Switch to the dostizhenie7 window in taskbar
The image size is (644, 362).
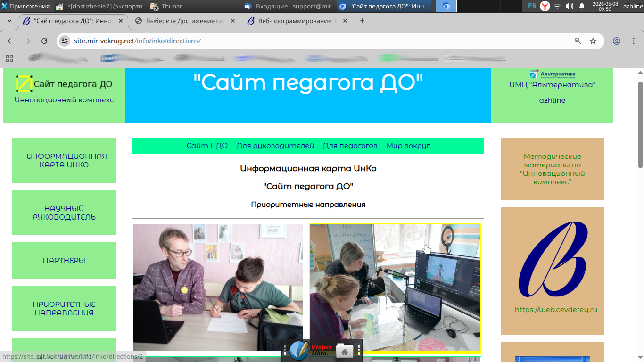coord(101,6)
